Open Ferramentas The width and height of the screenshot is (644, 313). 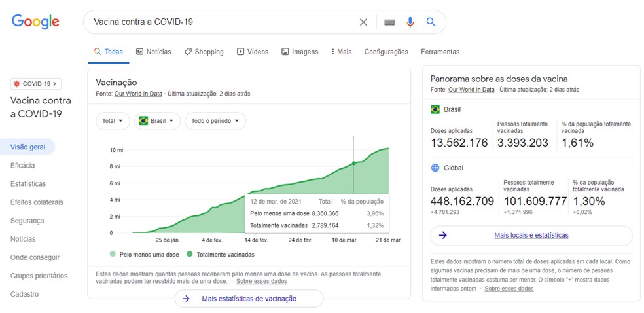(440, 52)
